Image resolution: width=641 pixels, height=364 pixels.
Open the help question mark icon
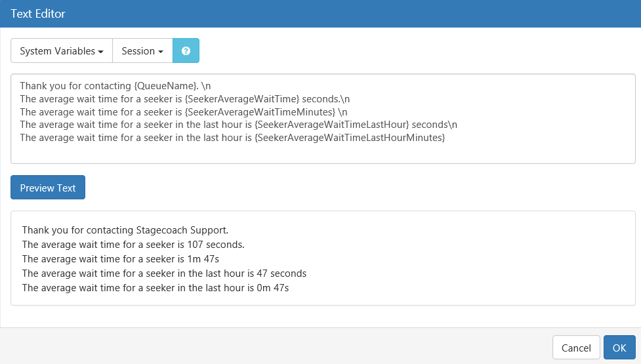coord(186,51)
